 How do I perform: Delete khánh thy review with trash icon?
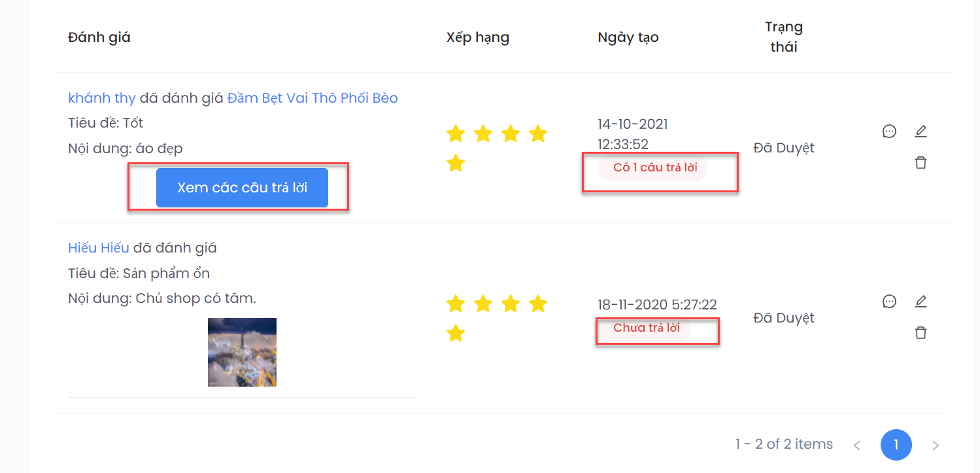[921, 163]
